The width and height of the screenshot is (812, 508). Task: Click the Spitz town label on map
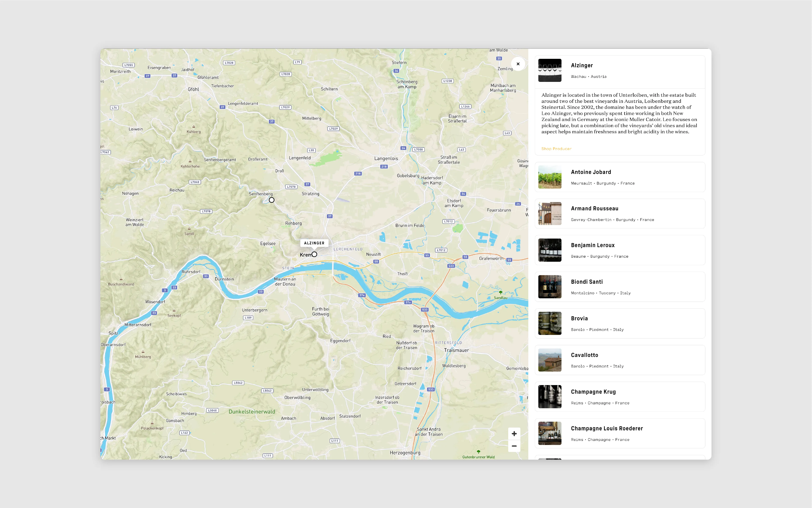coord(113,333)
